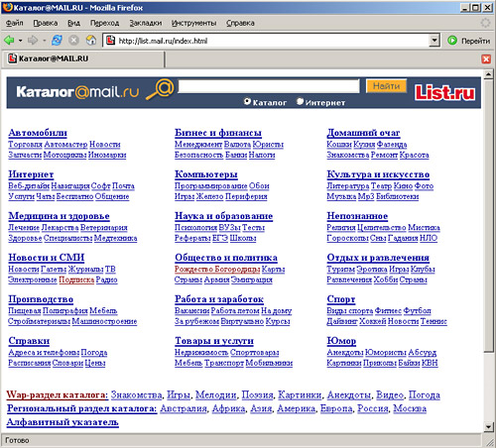Screen dimensions: 496x448
Task: Open the Закладки menu
Action: coord(146,23)
